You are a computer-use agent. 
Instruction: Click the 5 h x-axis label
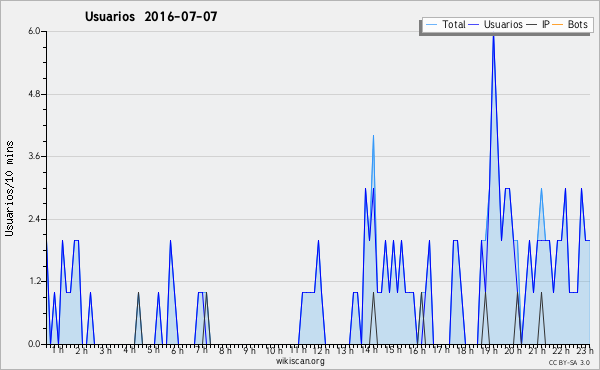153,350
